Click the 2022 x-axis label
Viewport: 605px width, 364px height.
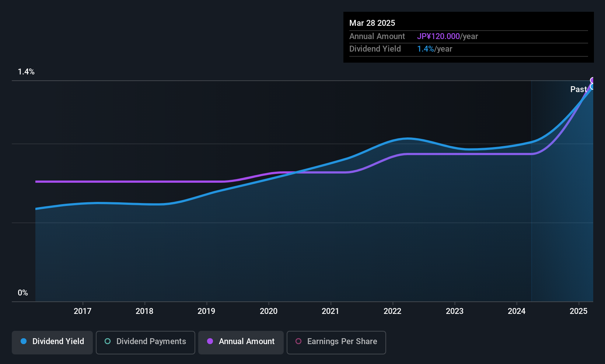coord(392,311)
